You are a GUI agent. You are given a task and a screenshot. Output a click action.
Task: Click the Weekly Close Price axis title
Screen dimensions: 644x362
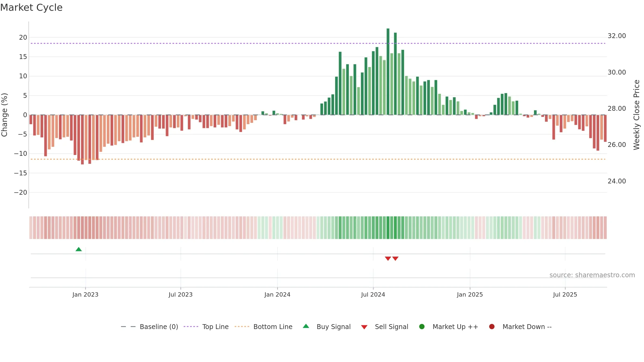click(x=636, y=115)
